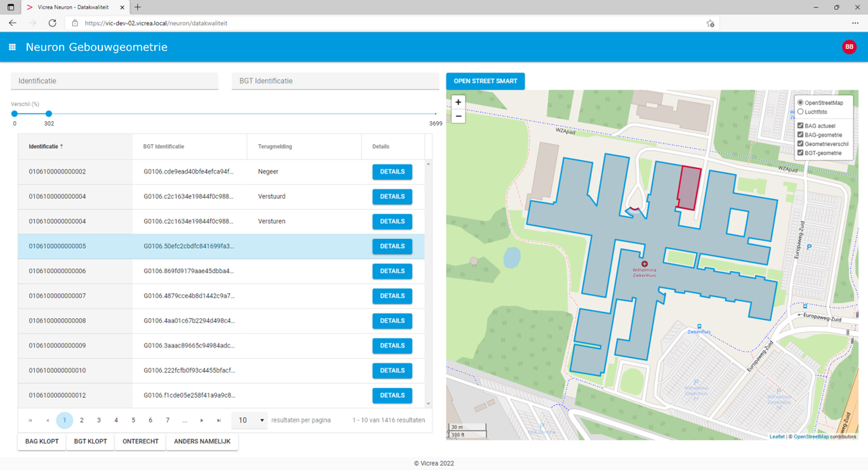The height and width of the screenshot is (470, 868).
Task: Click BGT KLOPT button
Action: (x=90, y=441)
